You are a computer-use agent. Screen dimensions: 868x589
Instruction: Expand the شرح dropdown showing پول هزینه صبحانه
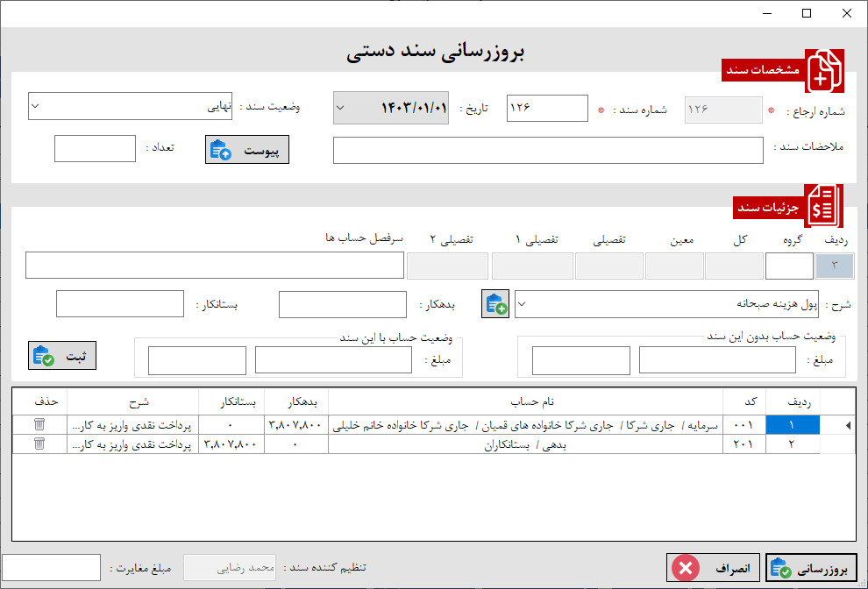(x=523, y=302)
